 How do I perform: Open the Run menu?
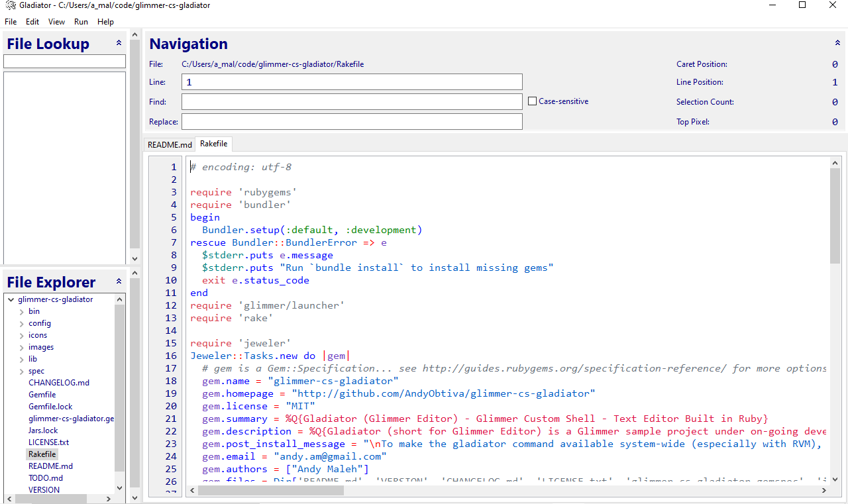(x=81, y=22)
